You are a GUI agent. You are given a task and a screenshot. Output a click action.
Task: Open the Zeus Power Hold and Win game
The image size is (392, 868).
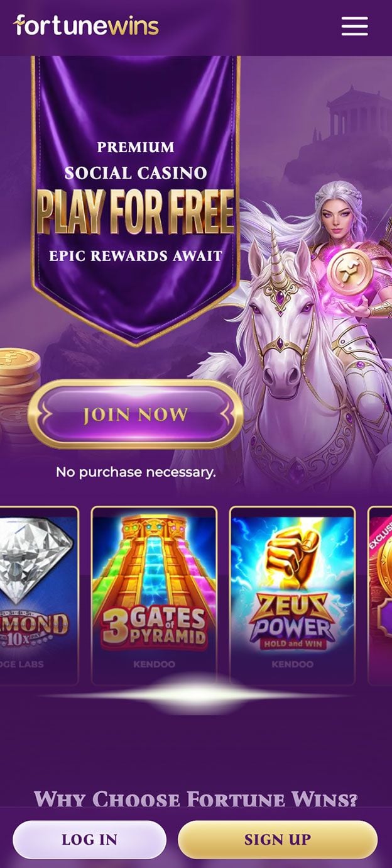tap(292, 596)
